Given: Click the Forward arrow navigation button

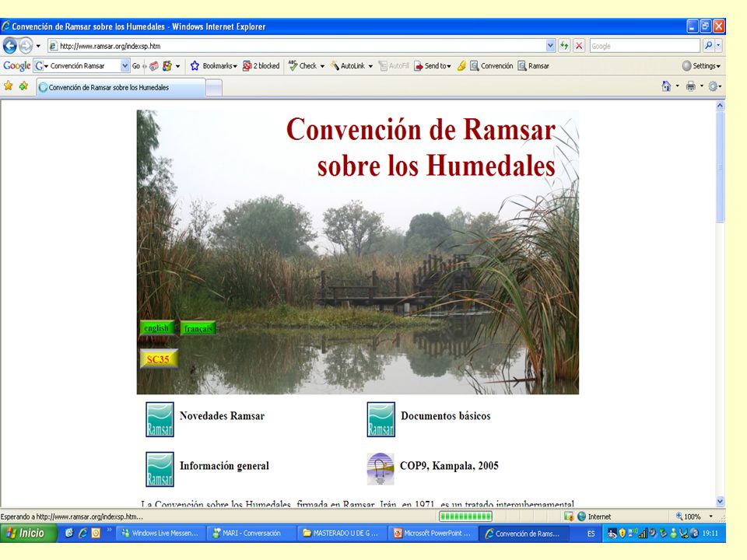Looking at the screenshot, I should (26, 46).
